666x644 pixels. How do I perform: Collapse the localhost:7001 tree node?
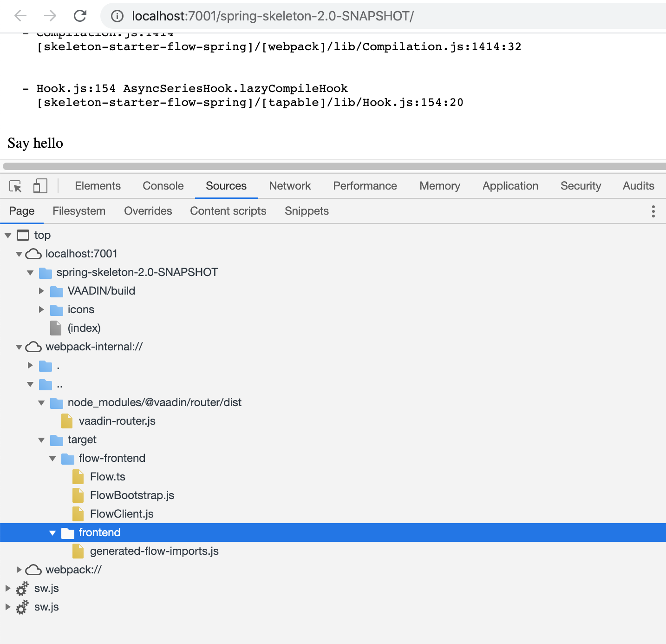pos(19,254)
